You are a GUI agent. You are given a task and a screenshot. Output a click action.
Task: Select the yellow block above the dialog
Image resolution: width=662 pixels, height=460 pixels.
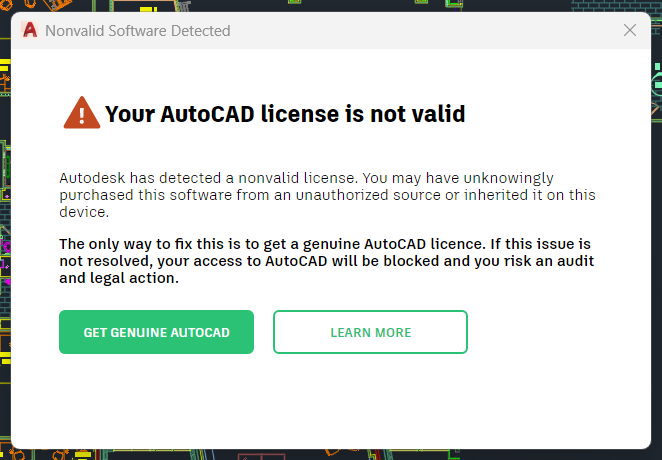click(149, 8)
